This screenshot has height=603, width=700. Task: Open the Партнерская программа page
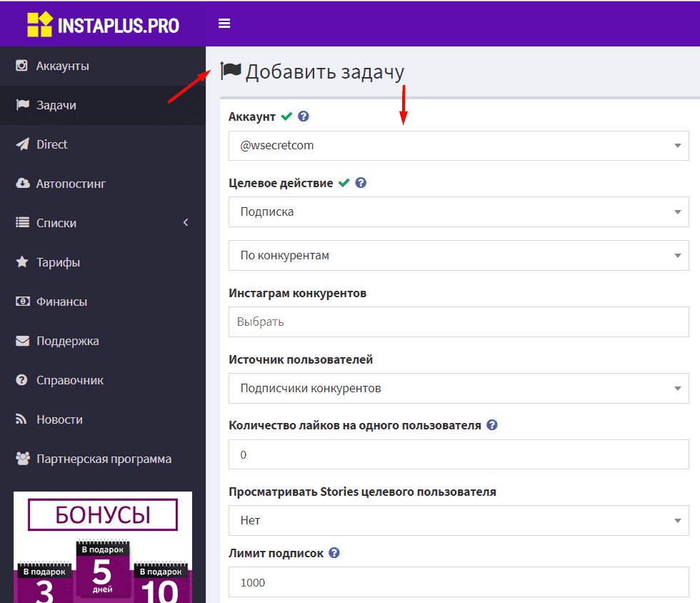click(x=103, y=459)
